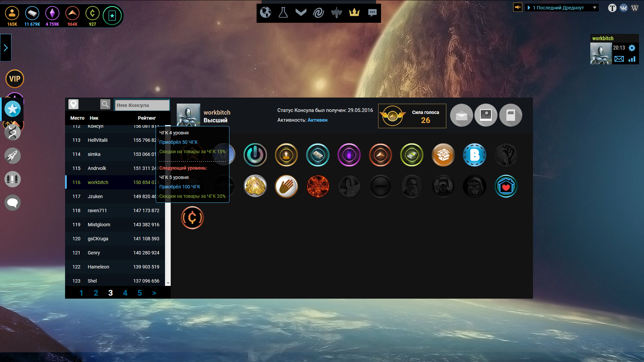The width and height of the screenshot is (644, 362).
Task: Switch to ranking page 4
Action: coord(125,293)
